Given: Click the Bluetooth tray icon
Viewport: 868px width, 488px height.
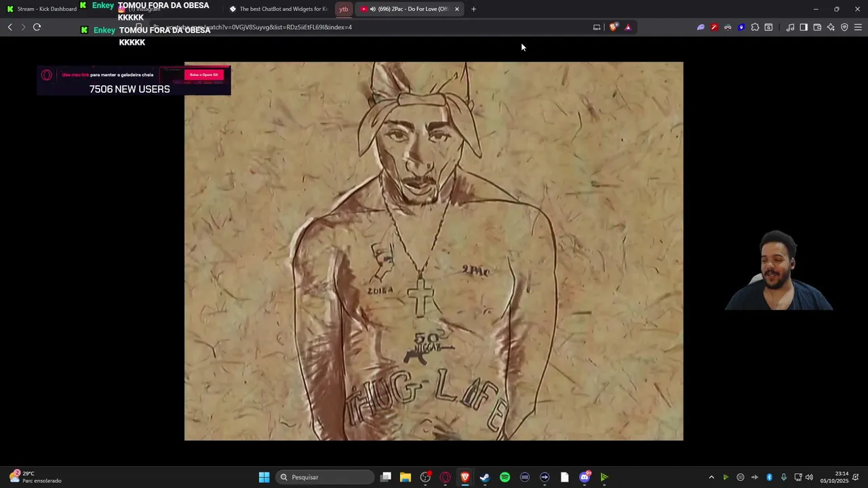Looking at the screenshot, I should pyautogui.click(x=769, y=477).
